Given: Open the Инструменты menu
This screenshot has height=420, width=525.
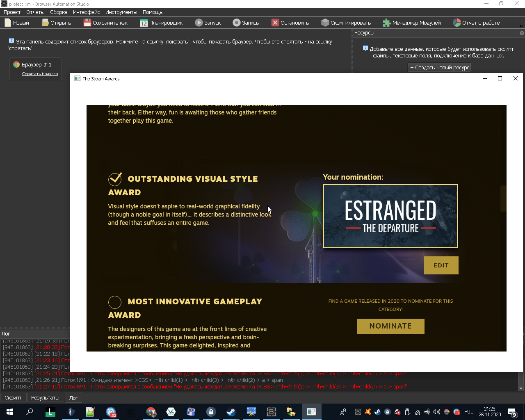Looking at the screenshot, I should [121, 12].
